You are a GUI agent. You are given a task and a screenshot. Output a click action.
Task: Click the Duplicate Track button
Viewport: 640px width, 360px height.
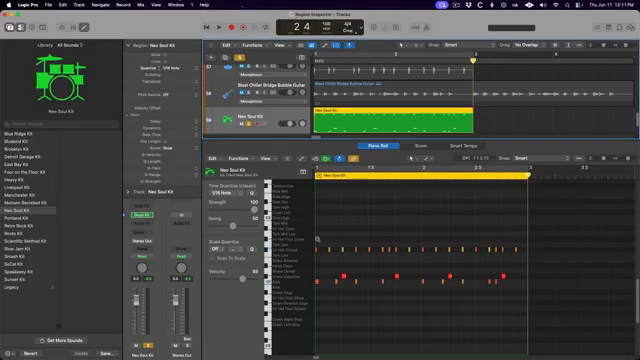coord(225,58)
